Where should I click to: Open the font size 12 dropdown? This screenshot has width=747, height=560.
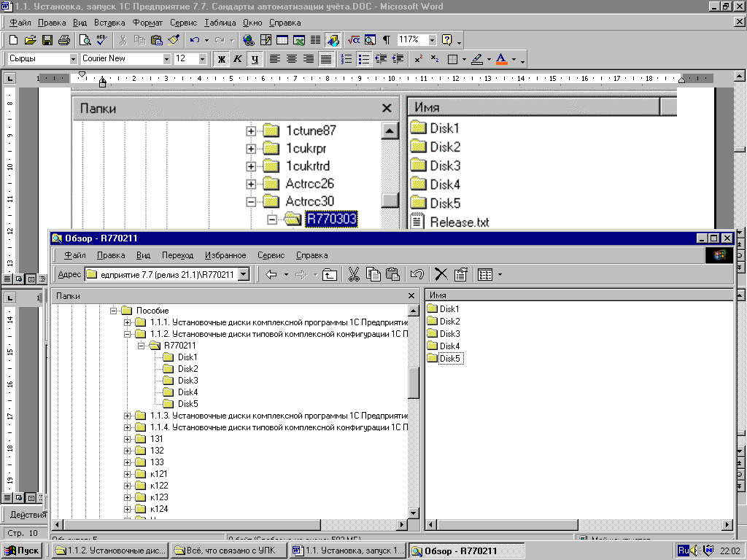(203, 59)
